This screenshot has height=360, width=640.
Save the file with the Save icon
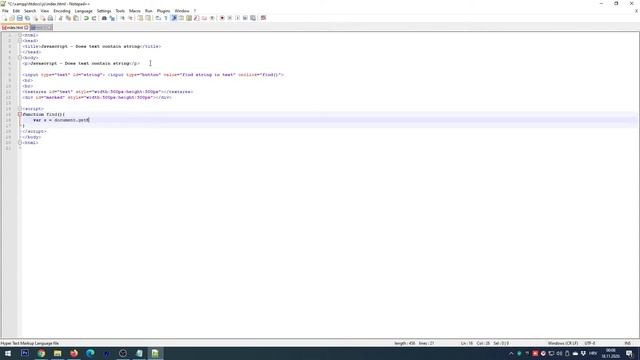20,18
